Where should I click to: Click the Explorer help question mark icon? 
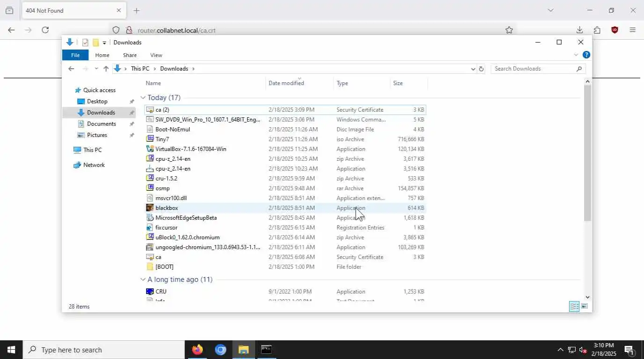tap(586, 55)
